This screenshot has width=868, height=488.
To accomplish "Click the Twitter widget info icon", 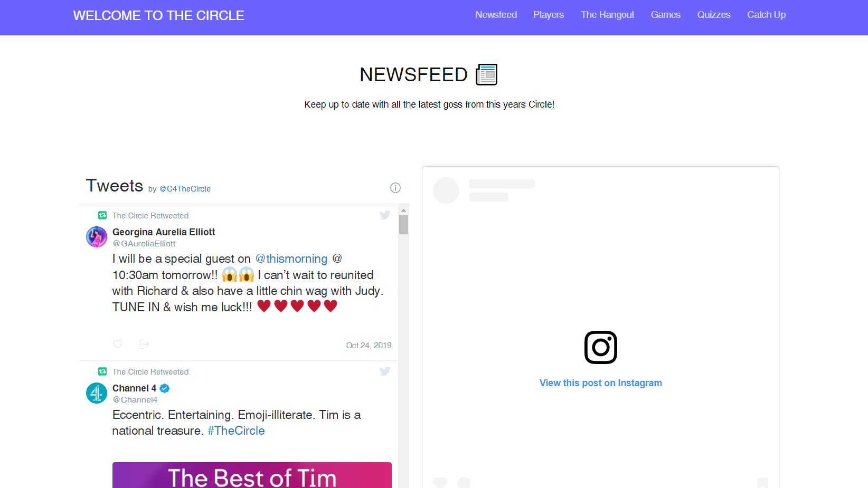I will point(395,188).
